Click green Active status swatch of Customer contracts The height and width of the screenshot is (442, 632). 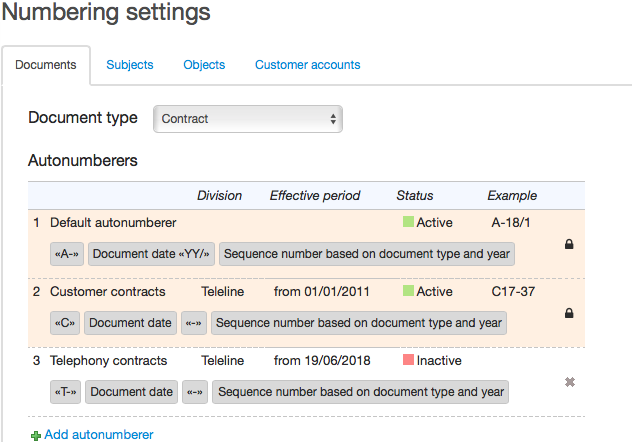[408, 291]
